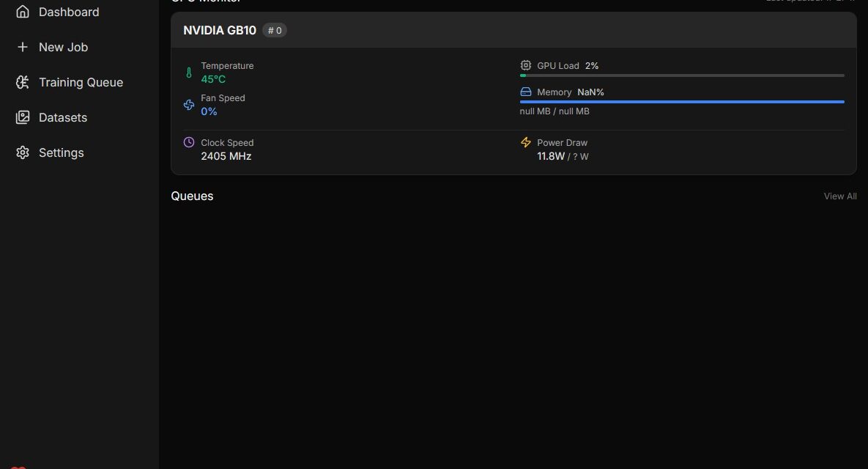The width and height of the screenshot is (868, 469).
Task: Navigate to the Datasets page
Action: [x=62, y=117]
